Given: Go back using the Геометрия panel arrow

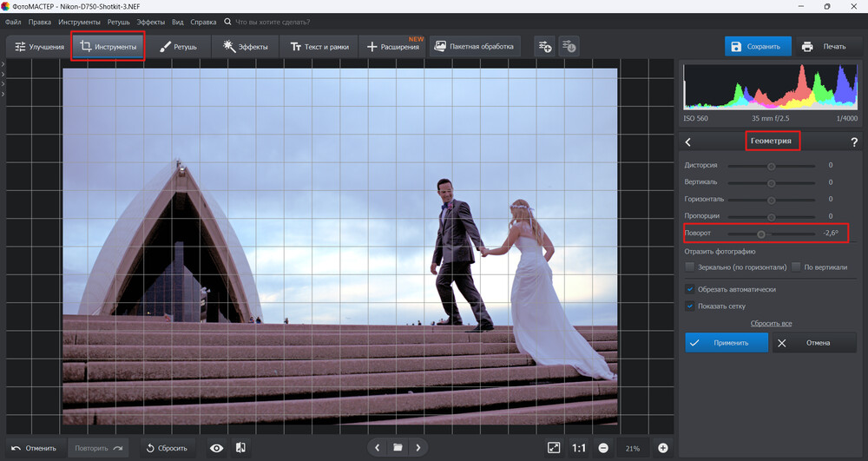Looking at the screenshot, I should pyautogui.click(x=687, y=142).
